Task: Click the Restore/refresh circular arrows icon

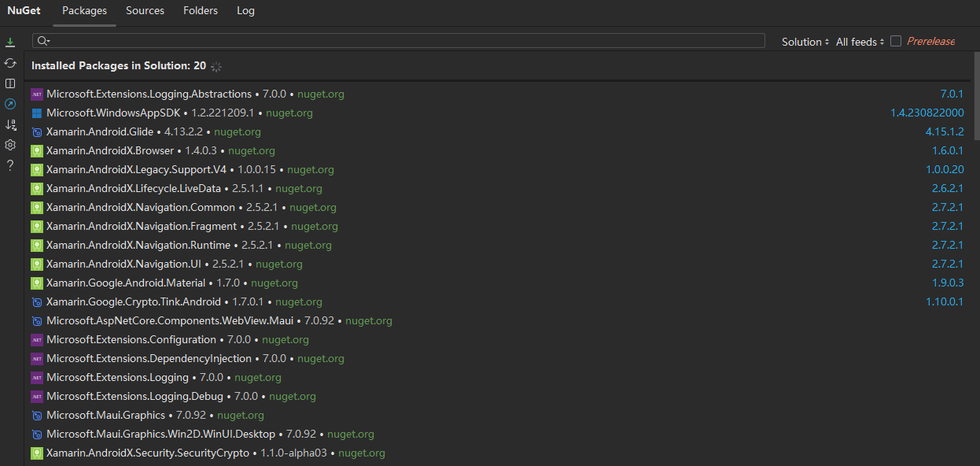Action: [x=10, y=62]
